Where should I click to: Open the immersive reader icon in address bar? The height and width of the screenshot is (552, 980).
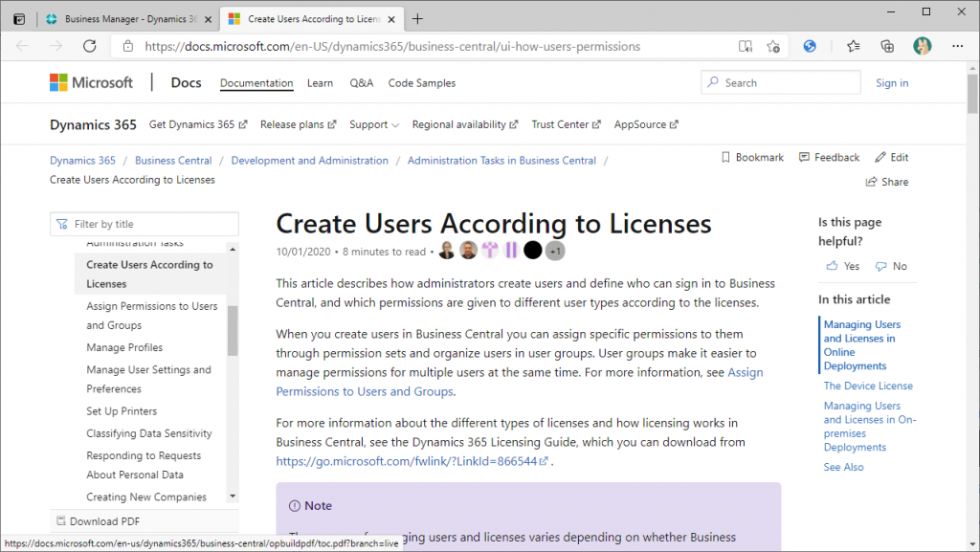coord(745,46)
